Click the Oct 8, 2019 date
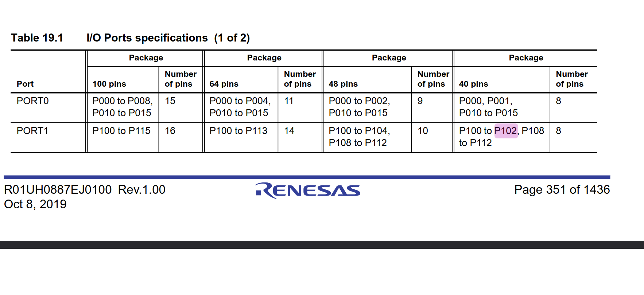Image resolution: width=644 pixels, height=295 pixels. point(35,204)
